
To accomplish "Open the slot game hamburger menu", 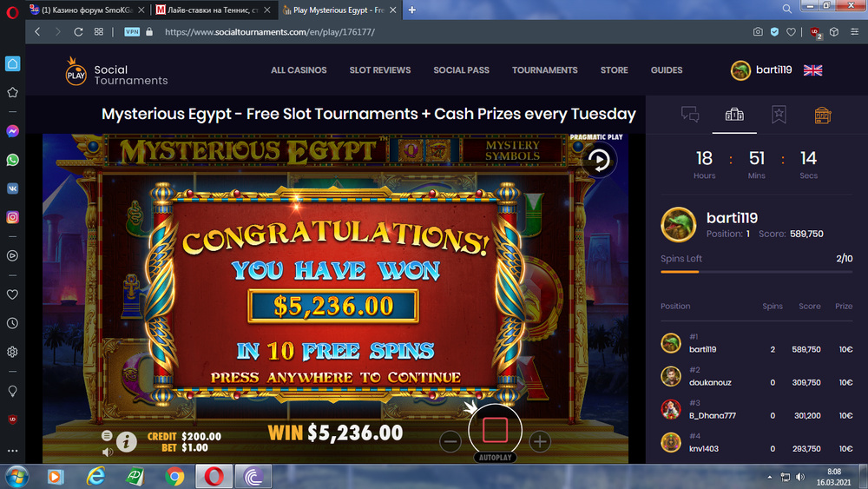I will [x=107, y=435].
